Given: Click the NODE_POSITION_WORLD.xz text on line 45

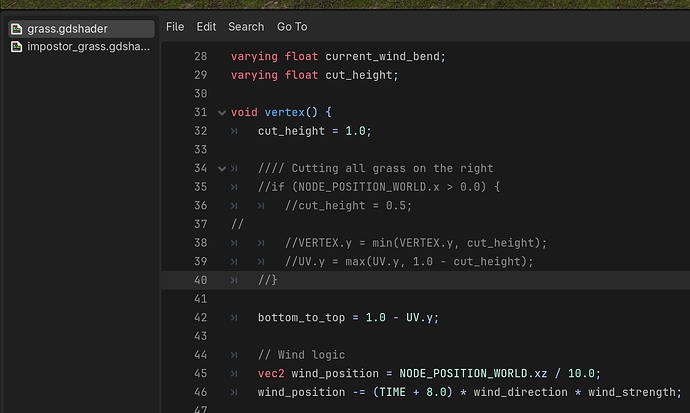Looking at the screenshot, I should (x=473, y=374).
